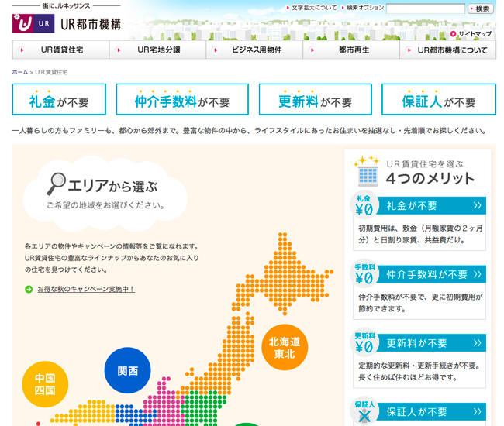The image size is (504, 426).
Task: Click the 礼金が不要 banner box
Action: pos(59,99)
